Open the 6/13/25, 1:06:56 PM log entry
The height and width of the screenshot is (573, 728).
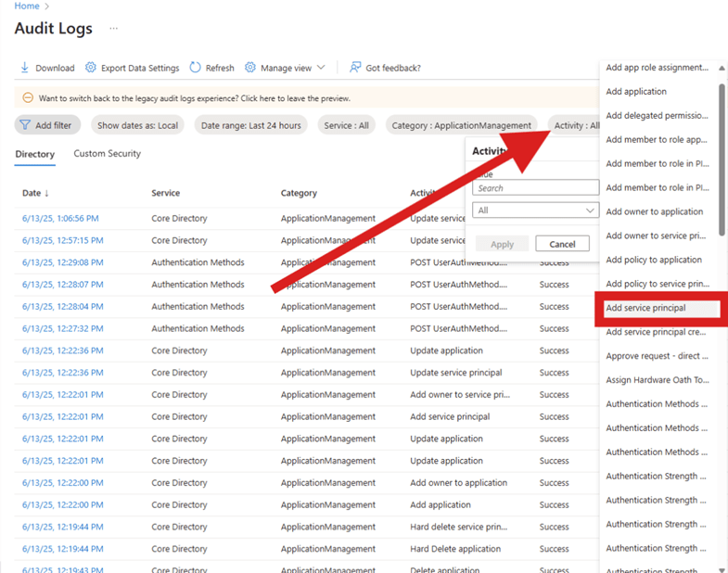[x=60, y=219]
